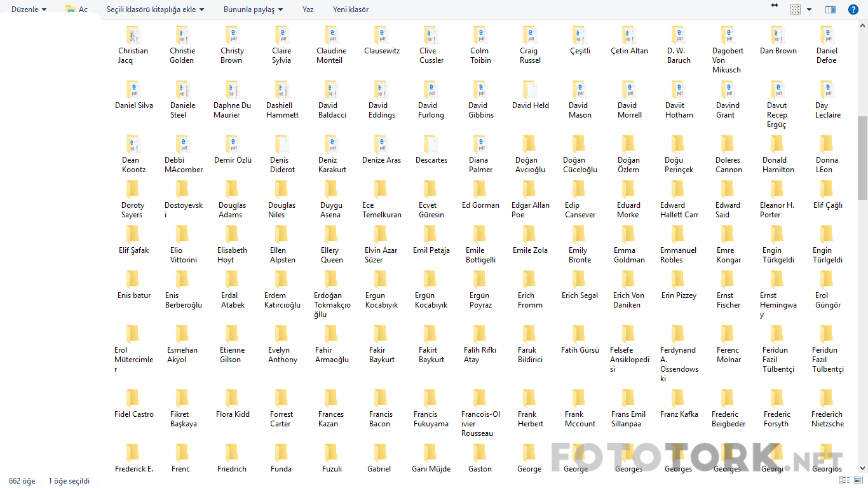
Task: Select the Frank Herbert folder
Action: click(529, 409)
